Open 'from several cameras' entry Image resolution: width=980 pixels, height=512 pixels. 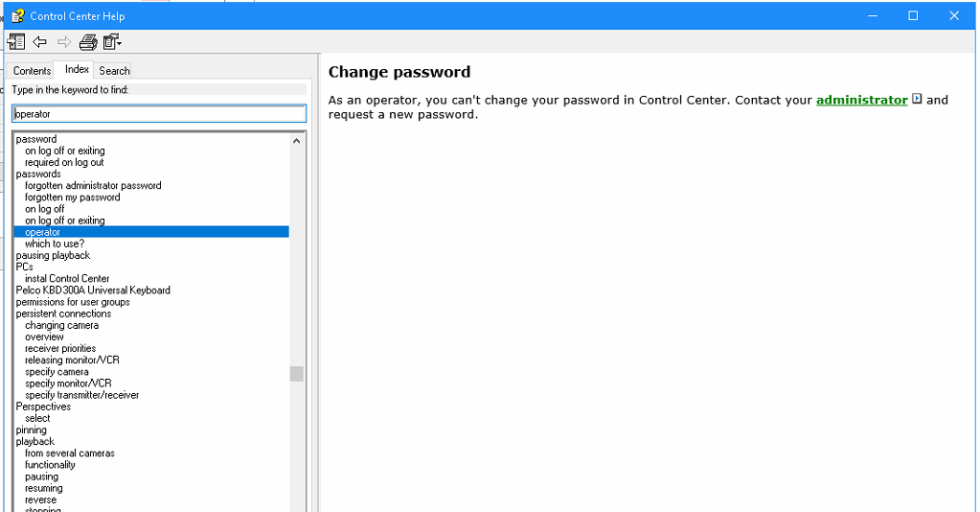pyautogui.click(x=70, y=454)
